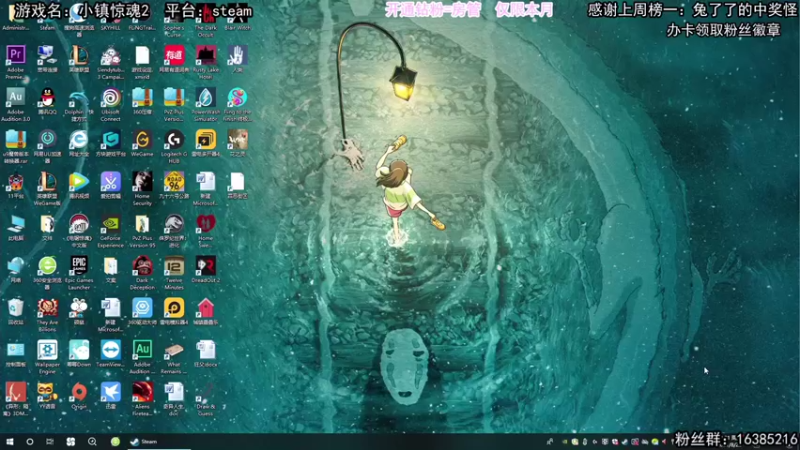
Task: Click the green browser icon on taskbar
Action: pyautogui.click(x=115, y=442)
